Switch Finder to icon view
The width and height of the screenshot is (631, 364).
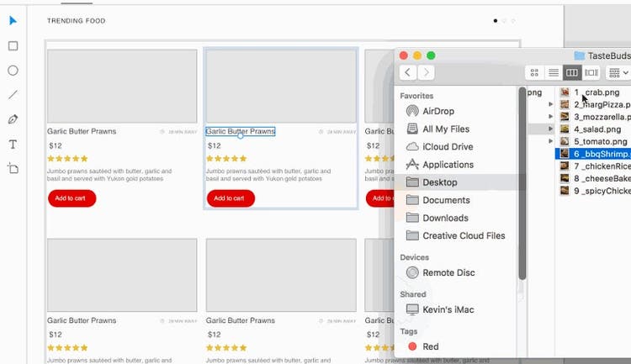(534, 73)
